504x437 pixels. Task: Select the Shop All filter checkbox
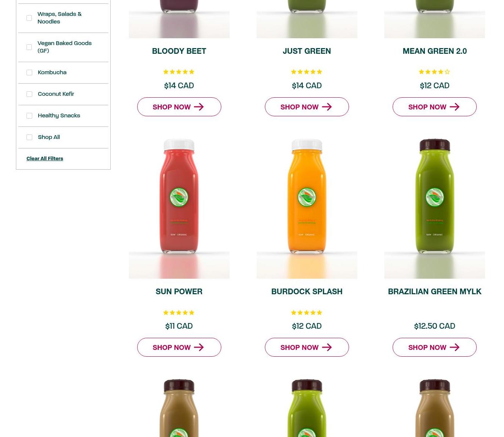[x=29, y=137]
